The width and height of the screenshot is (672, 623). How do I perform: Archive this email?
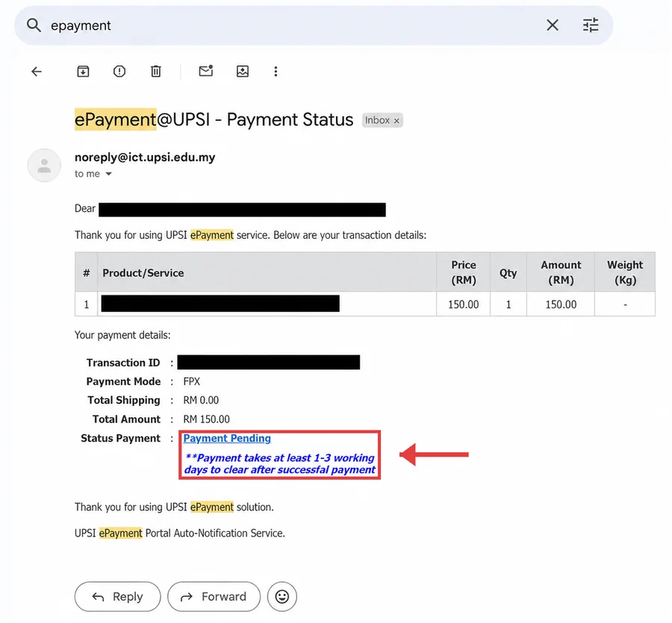pyautogui.click(x=83, y=72)
